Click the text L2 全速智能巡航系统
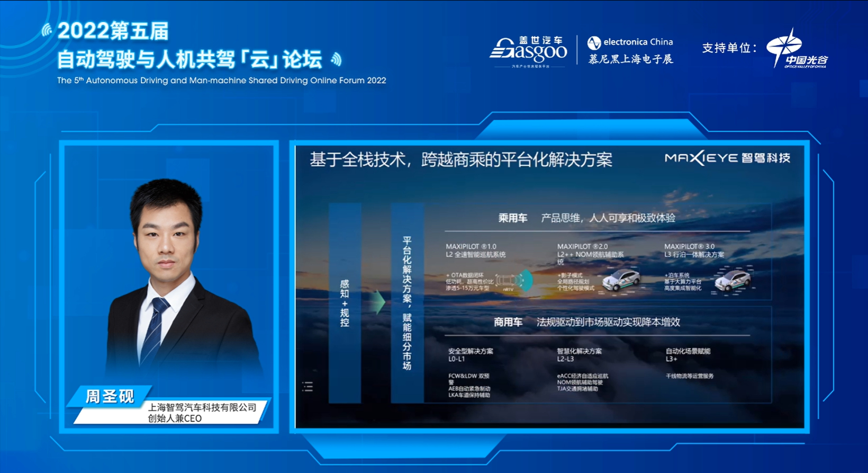This screenshot has width=868, height=473. (476, 255)
